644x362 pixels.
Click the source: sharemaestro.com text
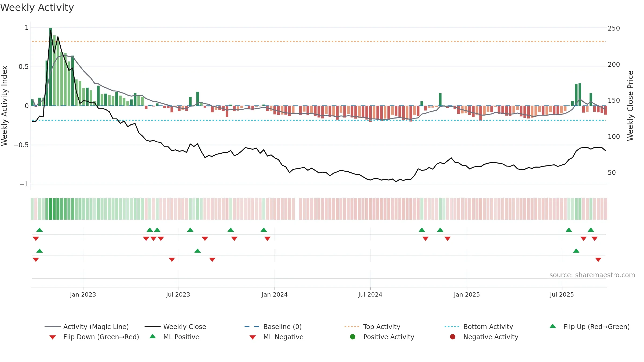(592, 275)
